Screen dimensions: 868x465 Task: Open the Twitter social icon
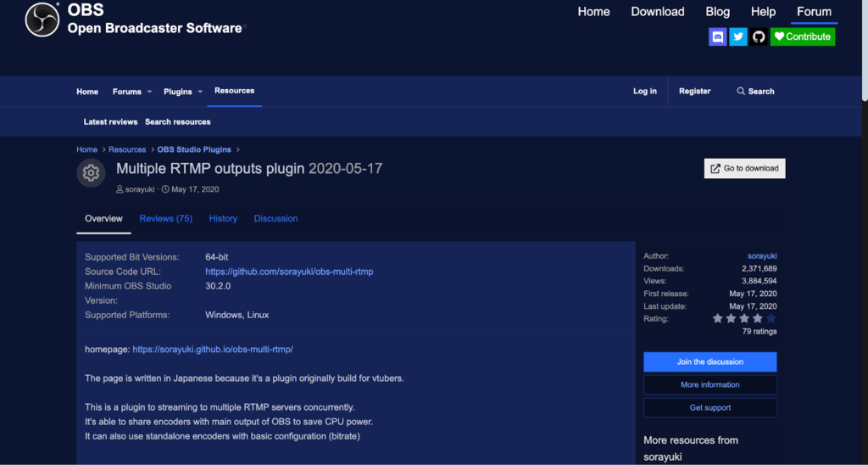738,36
